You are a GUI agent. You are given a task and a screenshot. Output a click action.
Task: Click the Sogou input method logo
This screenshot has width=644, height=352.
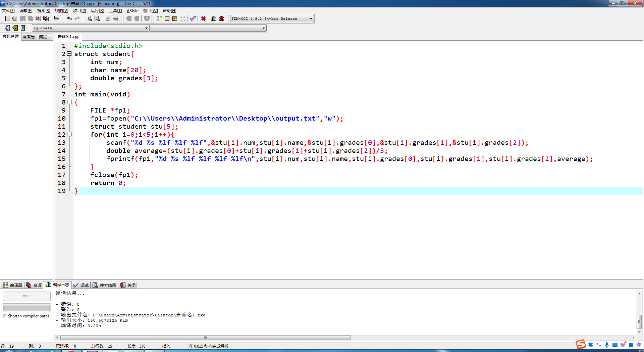tap(581, 345)
